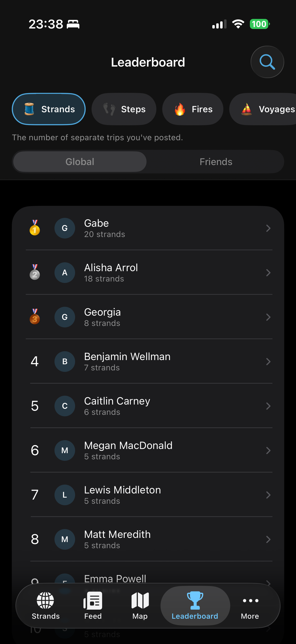Switch leaderboard scope to Global
This screenshot has height=644, width=296.
click(x=80, y=162)
